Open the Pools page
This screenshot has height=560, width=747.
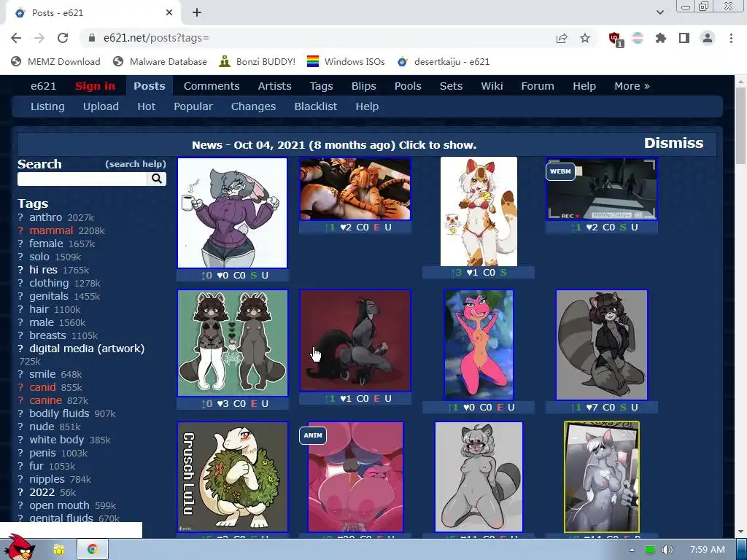[408, 86]
